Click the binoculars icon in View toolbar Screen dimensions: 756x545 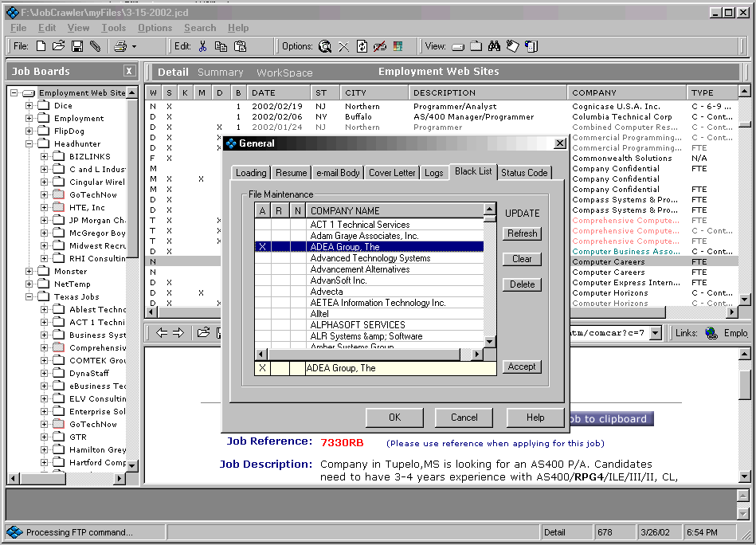[x=494, y=46]
